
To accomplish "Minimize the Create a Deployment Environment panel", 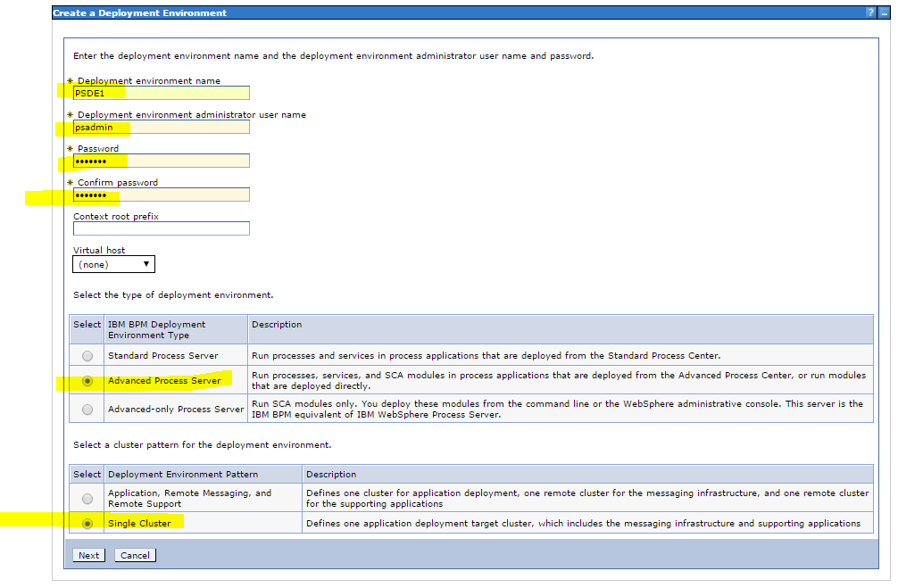I will click(884, 12).
